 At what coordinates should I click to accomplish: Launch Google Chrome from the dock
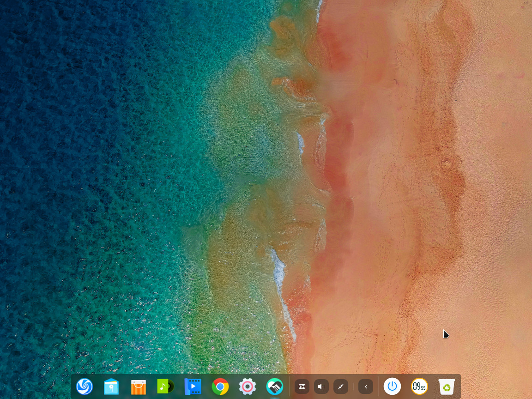coord(220,387)
